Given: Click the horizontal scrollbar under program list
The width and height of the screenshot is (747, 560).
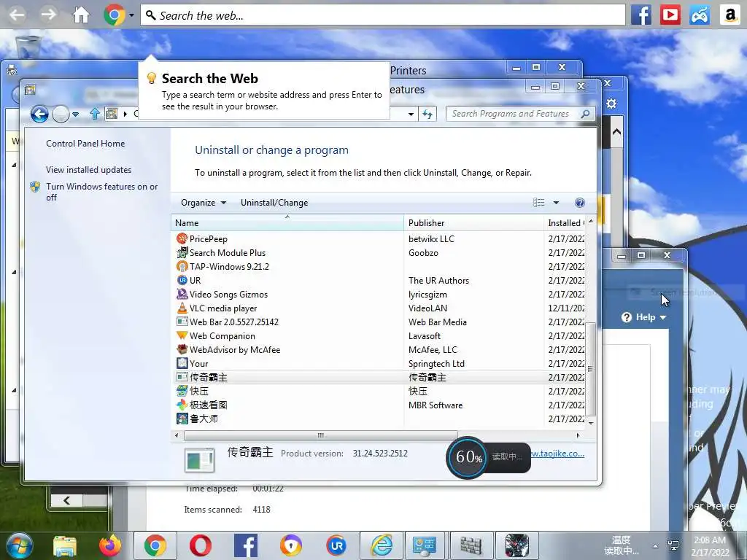Looking at the screenshot, I should coord(321,435).
